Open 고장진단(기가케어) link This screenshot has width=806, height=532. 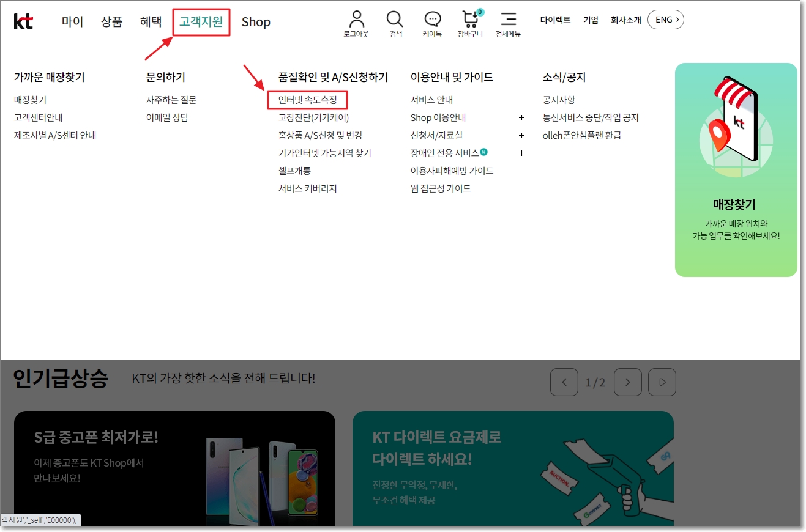point(313,117)
